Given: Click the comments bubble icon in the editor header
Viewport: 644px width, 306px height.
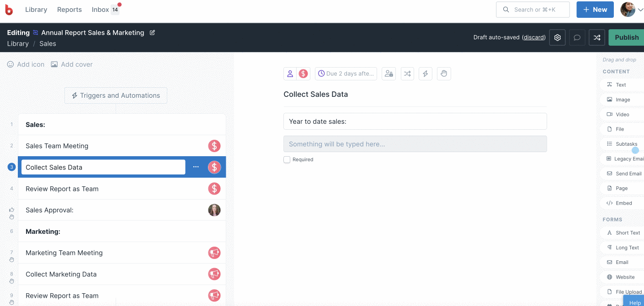Looking at the screenshot, I should (576, 37).
